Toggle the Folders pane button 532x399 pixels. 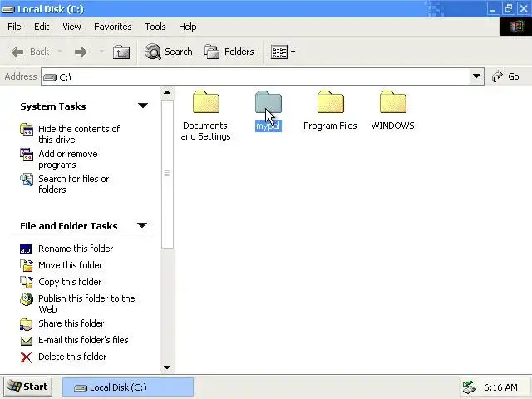tap(229, 52)
